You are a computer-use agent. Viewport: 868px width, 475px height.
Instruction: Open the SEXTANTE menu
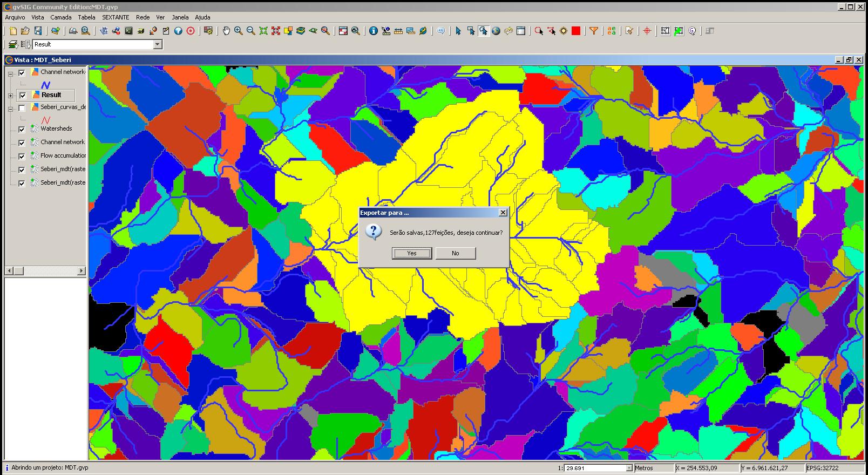coord(116,17)
